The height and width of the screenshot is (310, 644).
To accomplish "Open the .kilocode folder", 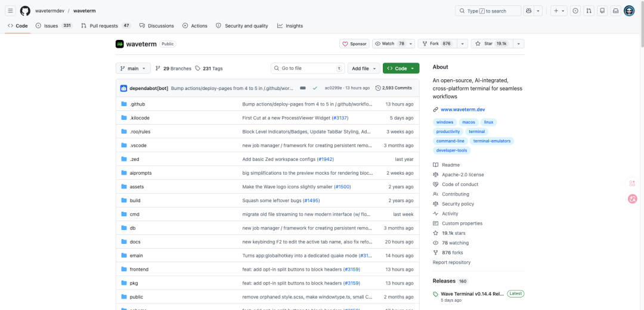I will [140, 118].
